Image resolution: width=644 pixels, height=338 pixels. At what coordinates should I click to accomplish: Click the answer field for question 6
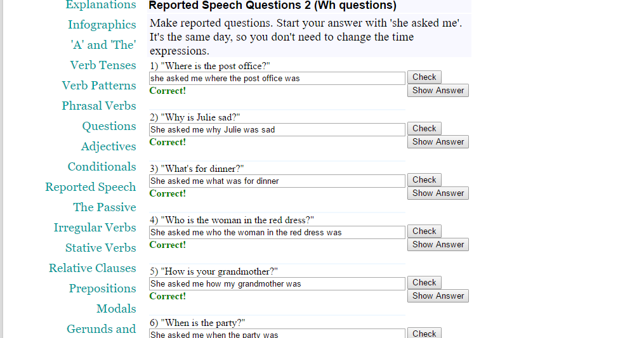click(x=277, y=334)
